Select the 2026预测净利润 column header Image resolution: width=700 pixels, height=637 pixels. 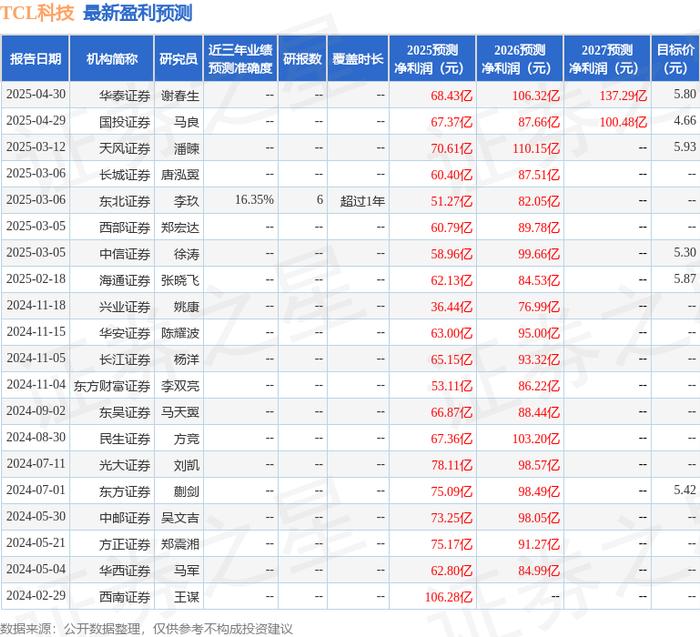[520, 59]
